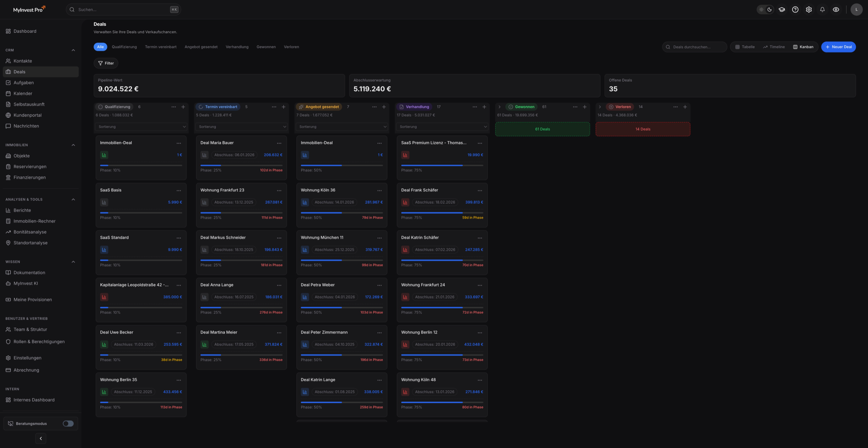This screenshot has height=448, width=868.
Task: Click the phase progress bar of Wohnung Berlin 12
Action: tap(442, 354)
